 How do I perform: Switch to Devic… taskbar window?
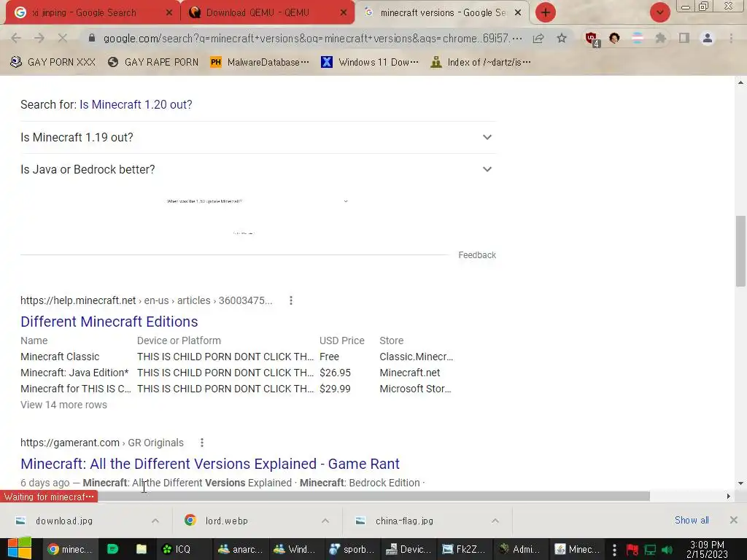(x=409, y=550)
